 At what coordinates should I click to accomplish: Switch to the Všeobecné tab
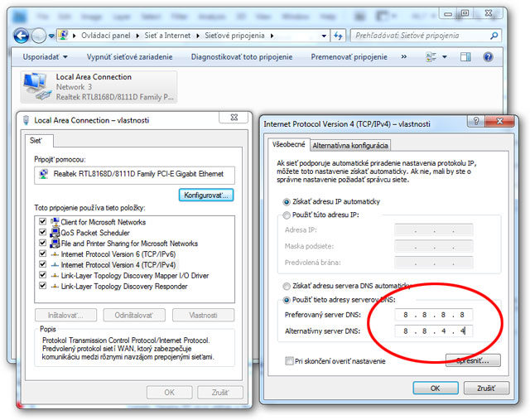click(289, 144)
